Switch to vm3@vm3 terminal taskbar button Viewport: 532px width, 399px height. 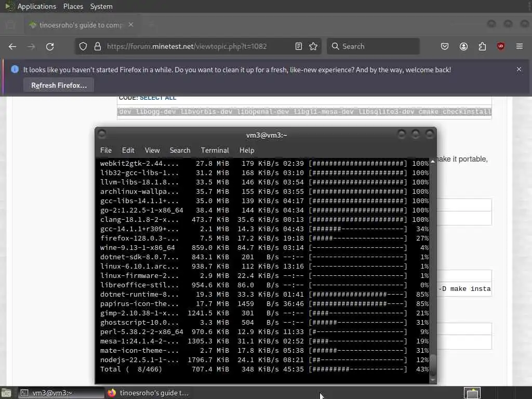pyautogui.click(x=61, y=393)
